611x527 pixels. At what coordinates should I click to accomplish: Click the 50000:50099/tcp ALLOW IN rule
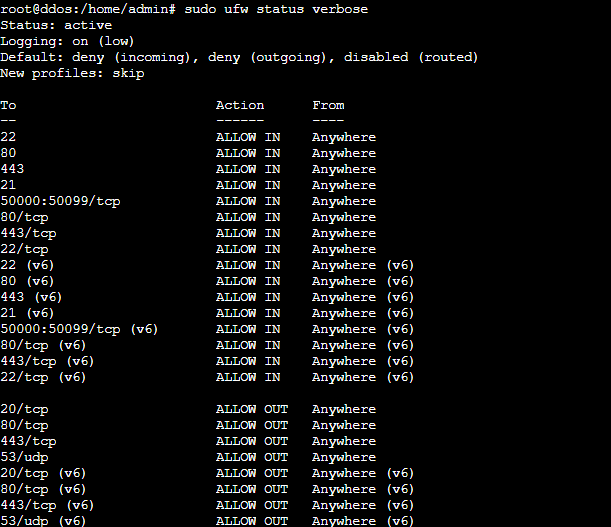(60, 201)
